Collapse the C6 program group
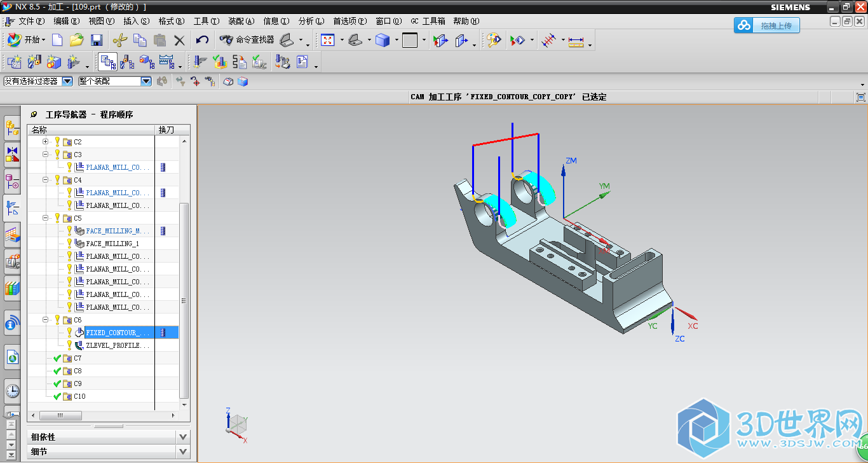Screen dimensions: 868x463 pos(46,320)
